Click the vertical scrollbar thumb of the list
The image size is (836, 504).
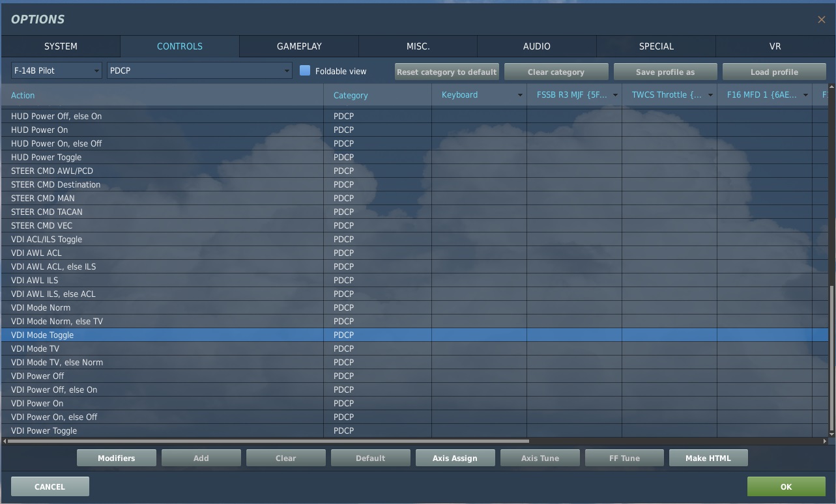pos(831,357)
